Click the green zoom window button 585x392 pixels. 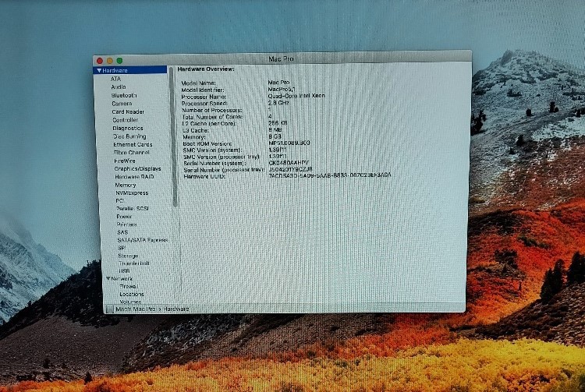tap(119, 60)
